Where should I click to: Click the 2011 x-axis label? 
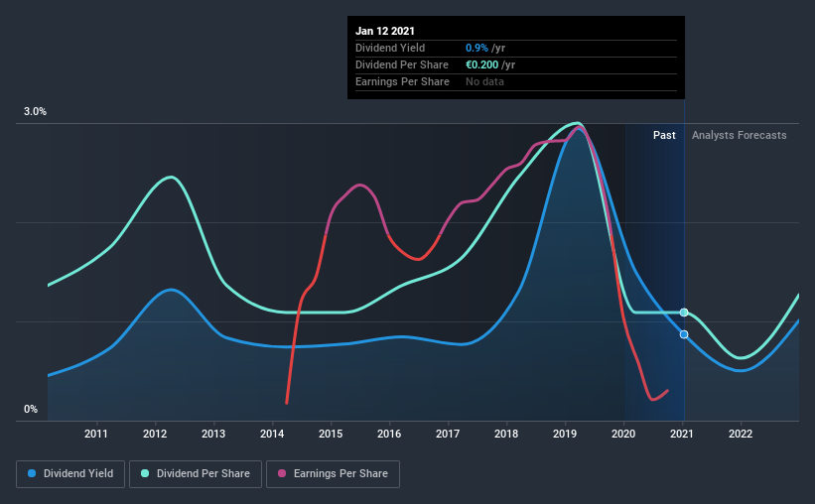pos(96,434)
